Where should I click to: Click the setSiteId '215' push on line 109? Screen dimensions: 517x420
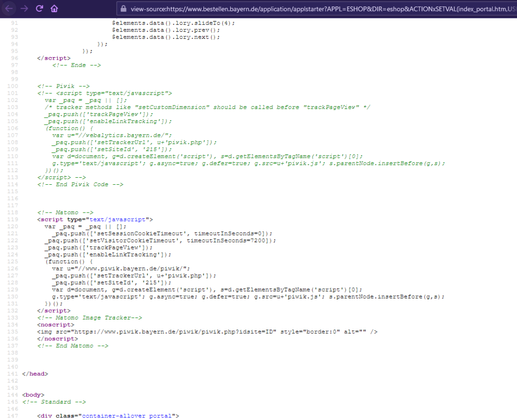pyautogui.click(x=112, y=149)
